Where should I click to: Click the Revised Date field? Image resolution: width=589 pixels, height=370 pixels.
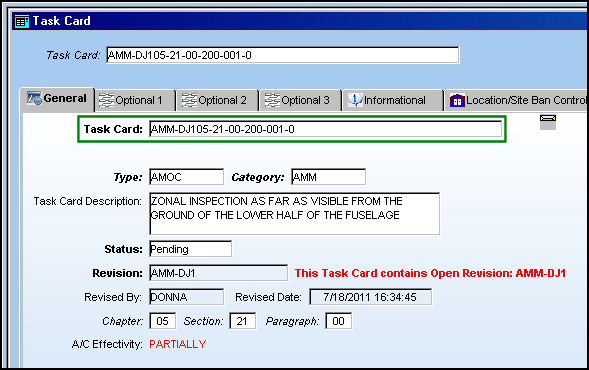[x=370, y=297]
